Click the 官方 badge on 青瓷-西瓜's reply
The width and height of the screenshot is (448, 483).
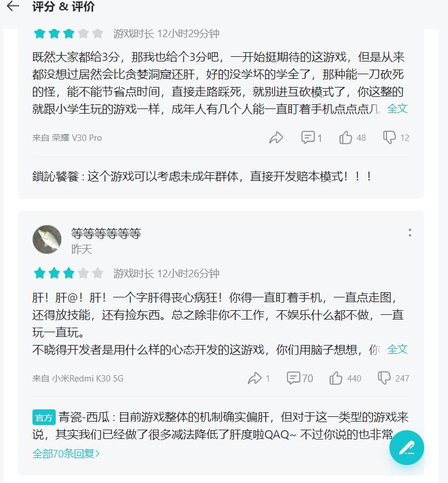[x=44, y=417]
